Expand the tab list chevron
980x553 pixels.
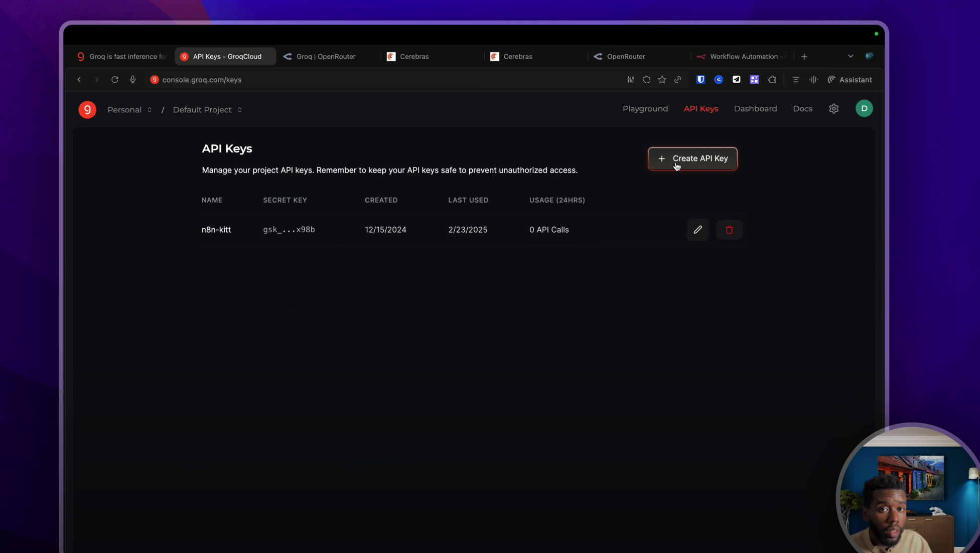click(851, 57)
